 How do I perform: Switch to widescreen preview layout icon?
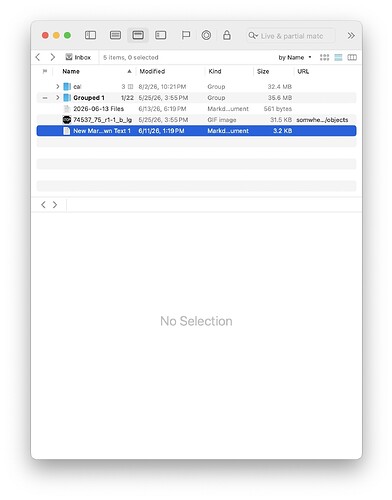pos(161,35)
